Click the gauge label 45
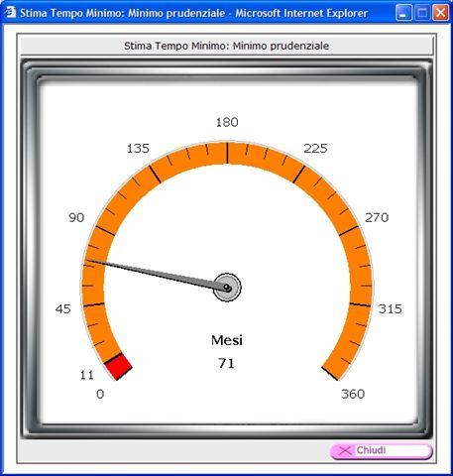The image size is (453, 476). pyautogui.click(x=62, y=309)
